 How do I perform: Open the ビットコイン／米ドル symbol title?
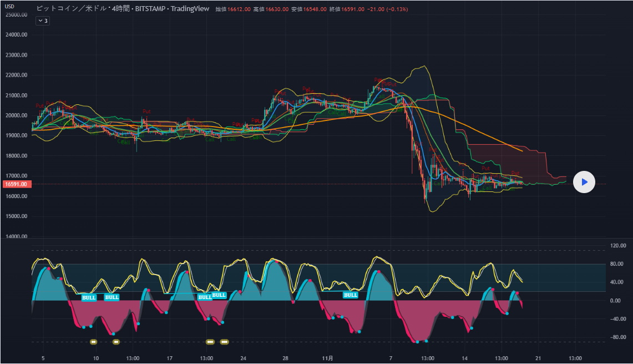(72, 9)
